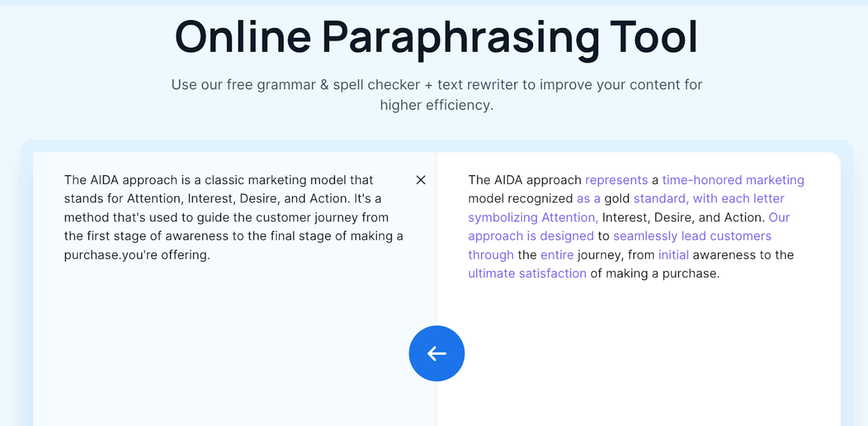Click the unhighlighted word "gold" in output
Image resolution: width=868 pixels, height=426 pixels.
(617, 198)
